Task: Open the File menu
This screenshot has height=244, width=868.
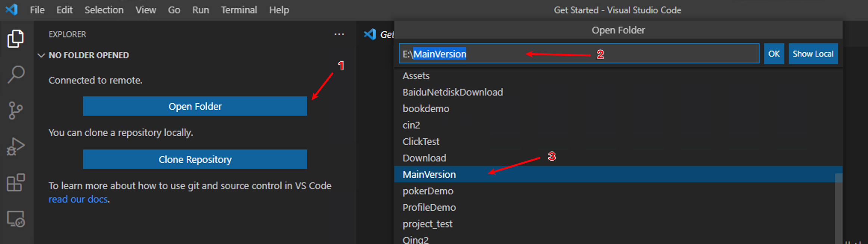Action: coord(37,10)
